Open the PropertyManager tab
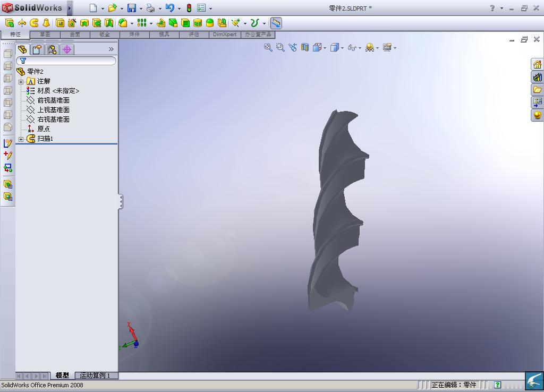 tap(37, 49)
